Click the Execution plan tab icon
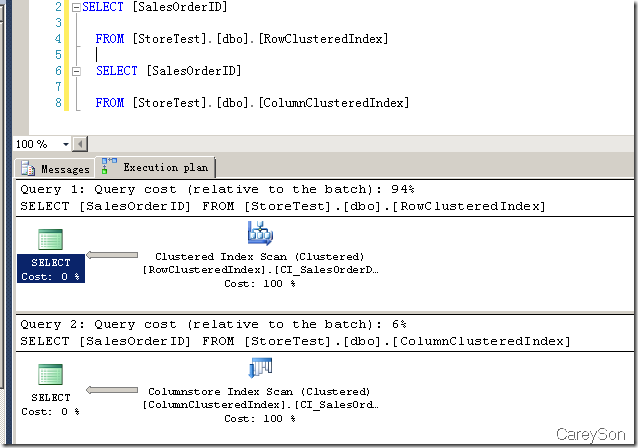 [109, 167]
